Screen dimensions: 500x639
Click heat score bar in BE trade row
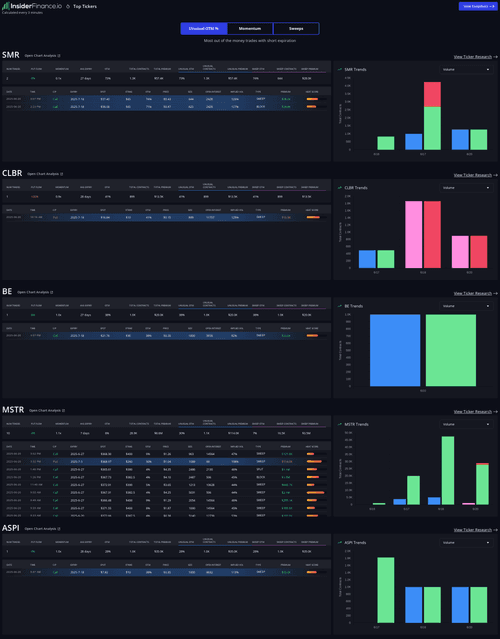(316, 335)
